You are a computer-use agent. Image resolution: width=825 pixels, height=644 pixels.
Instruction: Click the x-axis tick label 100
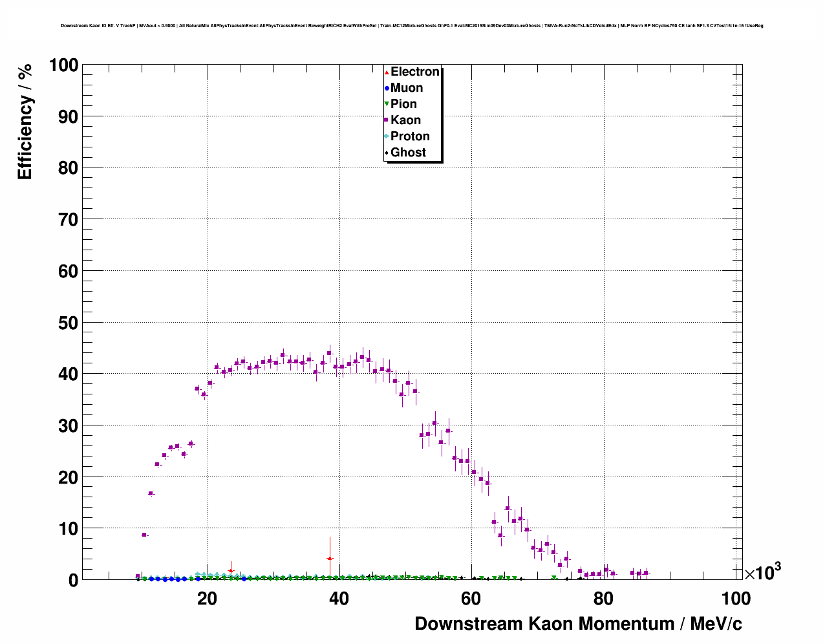[735, 599]
